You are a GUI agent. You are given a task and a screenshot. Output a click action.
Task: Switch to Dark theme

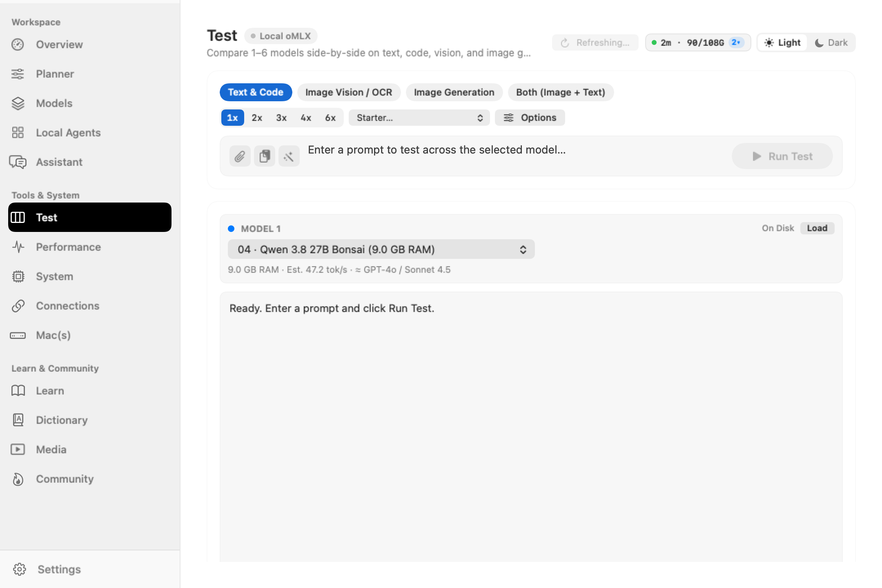point(831,42)
